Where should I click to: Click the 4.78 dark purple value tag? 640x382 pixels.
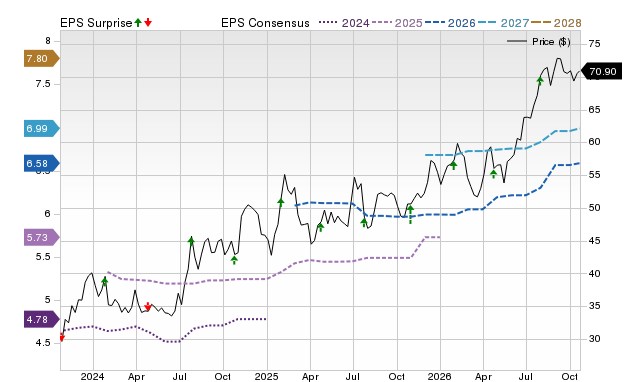[42, 319]
